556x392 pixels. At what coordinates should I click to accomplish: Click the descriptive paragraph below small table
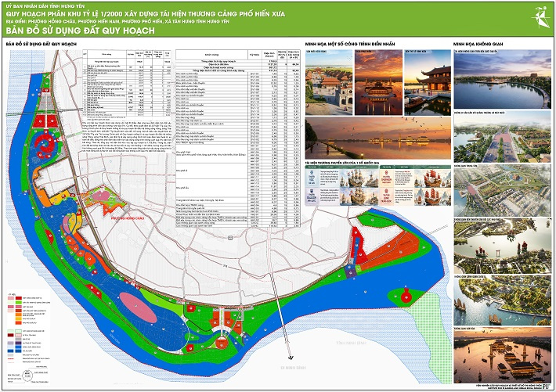127,137
